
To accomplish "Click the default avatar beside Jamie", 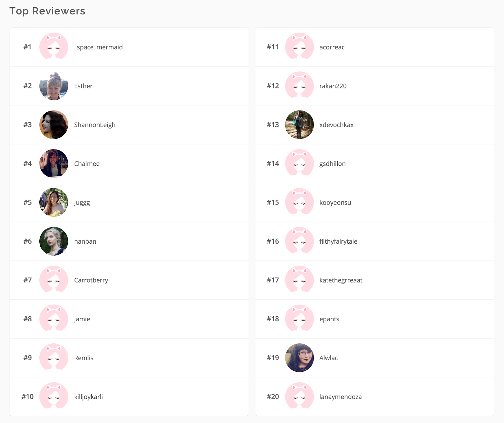I will pyautogui.click(x=54, y=319).
